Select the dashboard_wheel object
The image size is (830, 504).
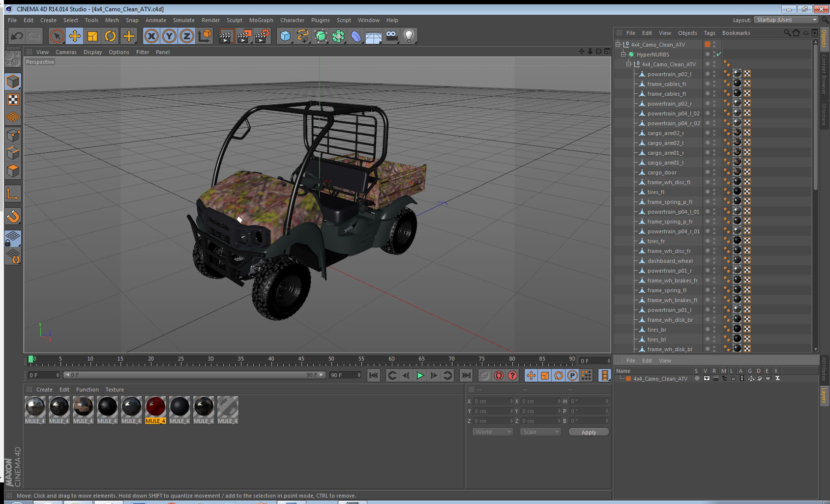(x=670, y=261)
